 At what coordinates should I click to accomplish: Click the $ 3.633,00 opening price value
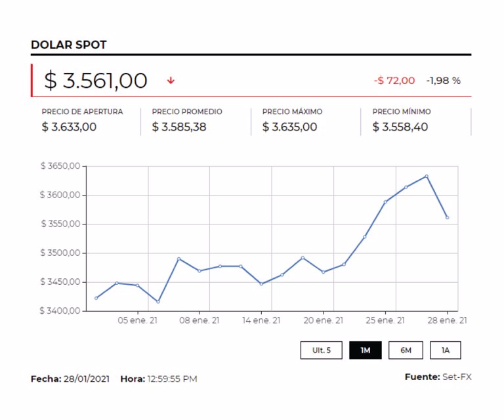click(69, 127)
